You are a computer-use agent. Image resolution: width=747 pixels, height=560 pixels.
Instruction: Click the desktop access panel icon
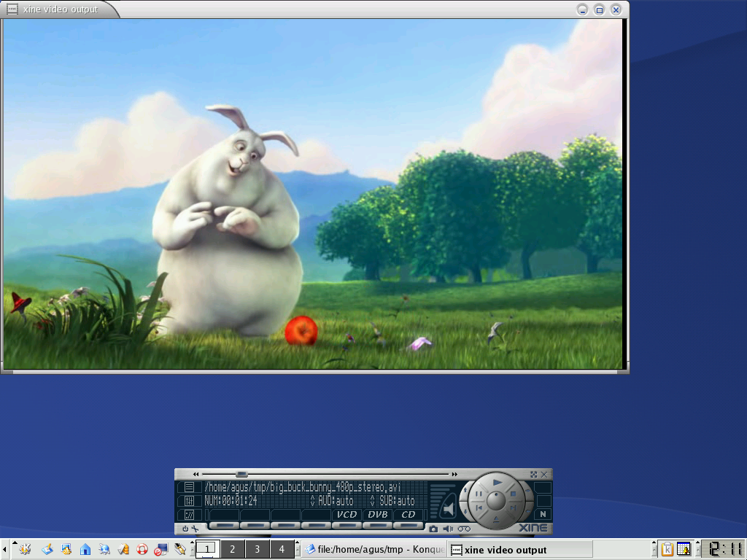click(x=66, y=550)
